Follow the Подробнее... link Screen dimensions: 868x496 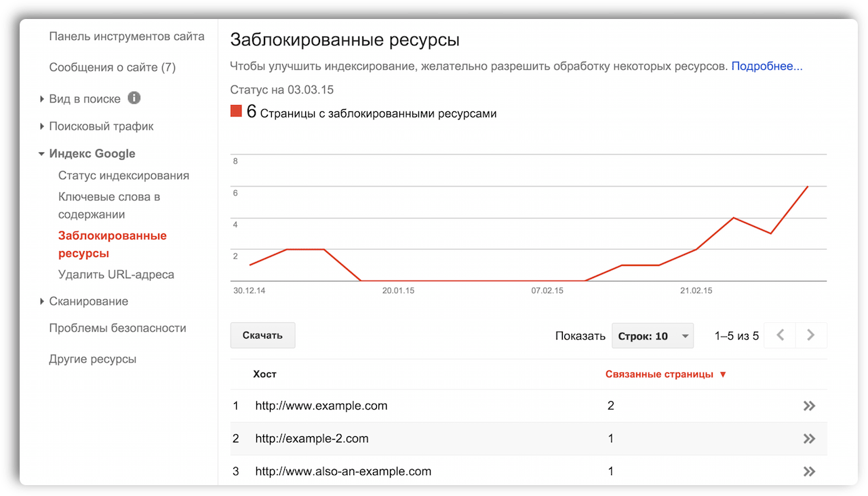[x=767, y=66]
